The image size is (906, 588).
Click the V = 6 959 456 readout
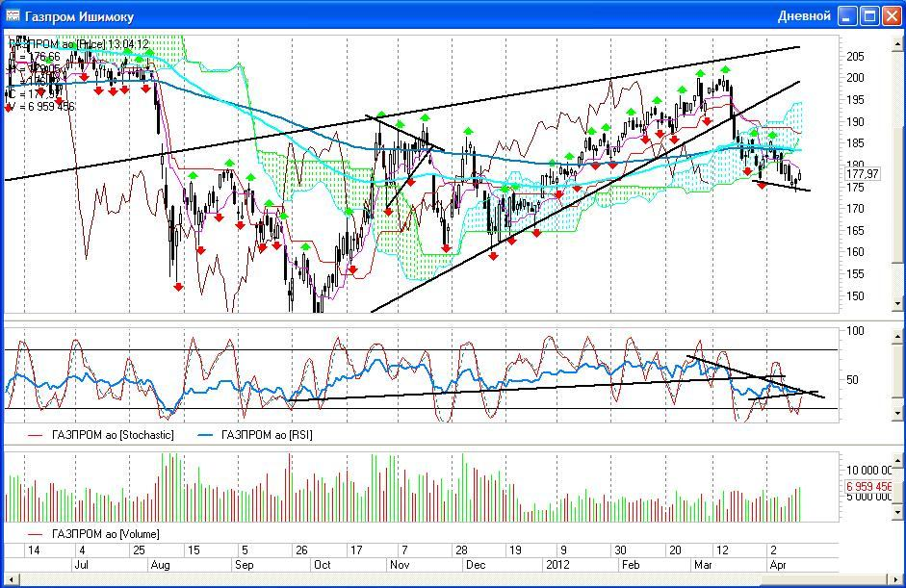coord(41,106)
